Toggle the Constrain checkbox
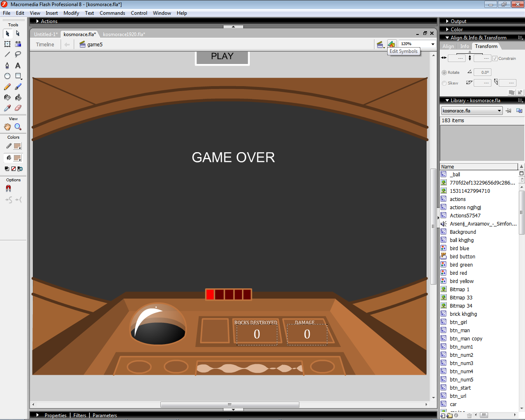The image size is (525, 420). pos(495,59)
